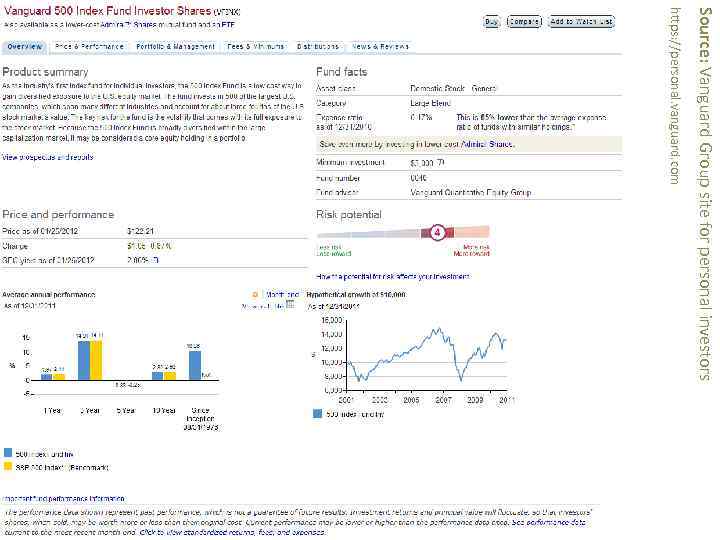
Task: Open the News & Reviews tab
Action: pyautogui.click(x=380, y=47)
